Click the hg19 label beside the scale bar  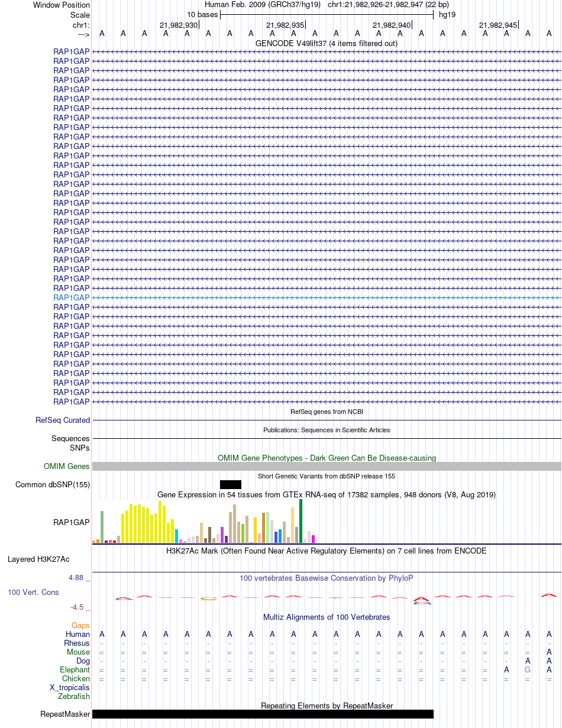point(447,14)
